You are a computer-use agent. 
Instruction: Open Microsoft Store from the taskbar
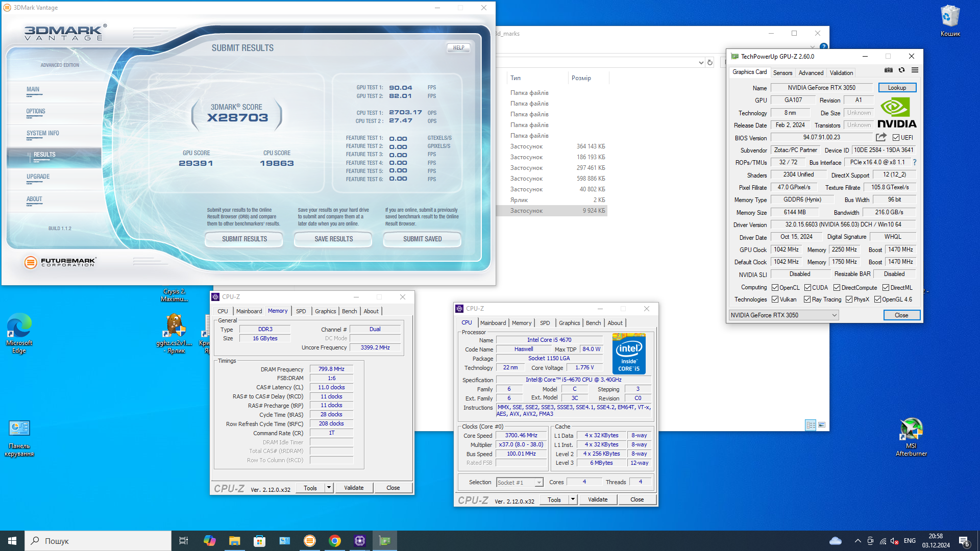[259, 541]
